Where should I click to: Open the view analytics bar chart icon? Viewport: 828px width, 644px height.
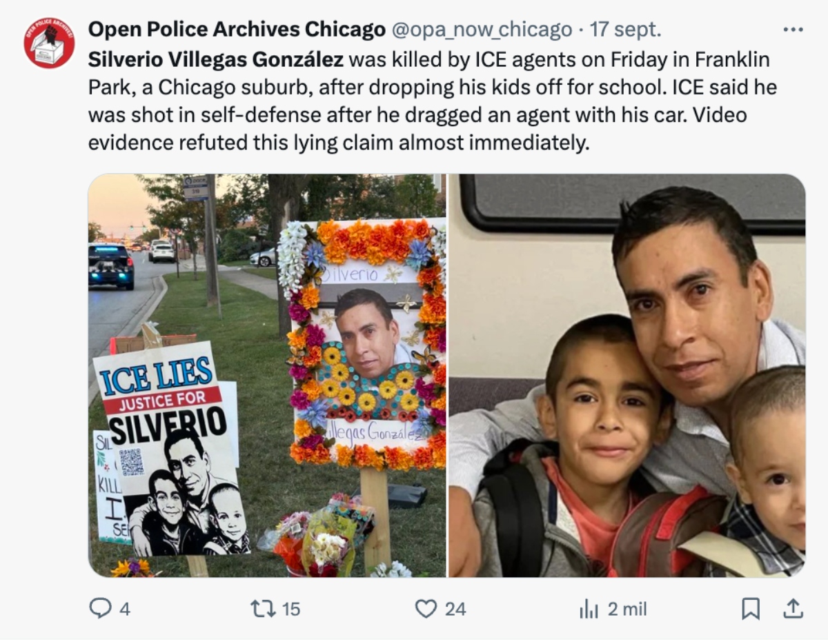click(x=589, y=608)
